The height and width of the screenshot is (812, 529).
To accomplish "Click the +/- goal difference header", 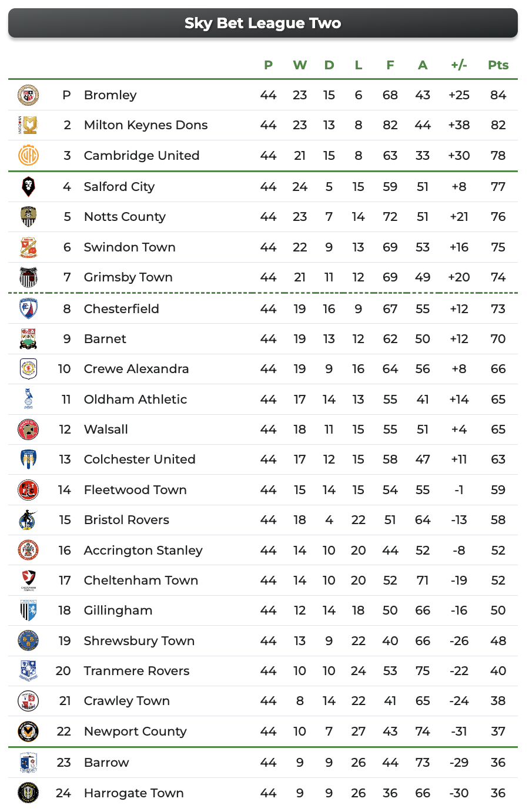I will pyautogui.click(x=458, y=65).
